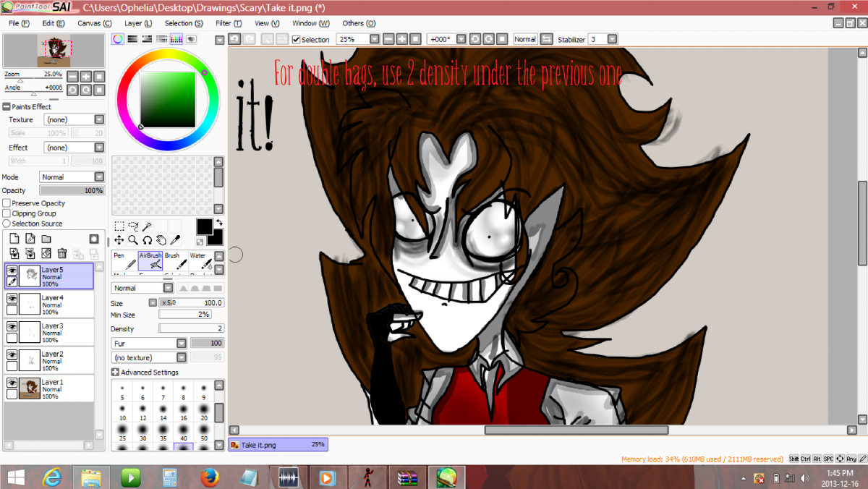The image size is (868, 489).
Task: Click inside the color wheel saturation square
Action: [167, 99]
